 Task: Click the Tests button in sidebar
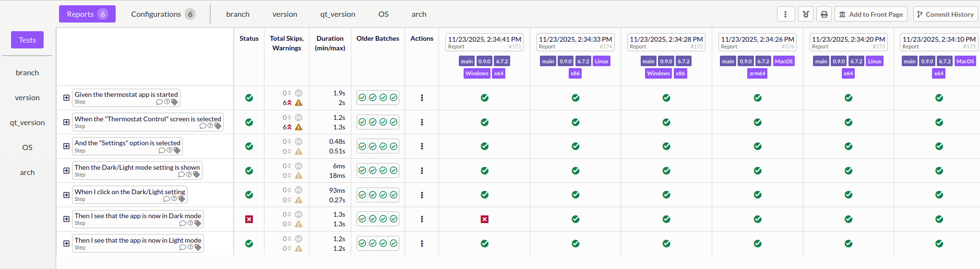(27, 40)
